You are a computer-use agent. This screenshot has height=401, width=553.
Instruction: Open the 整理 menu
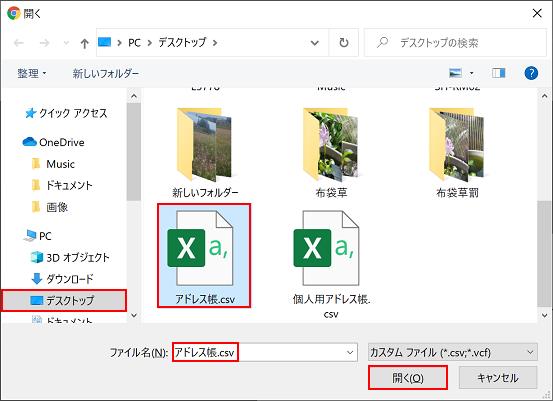(x=31, y=73)
